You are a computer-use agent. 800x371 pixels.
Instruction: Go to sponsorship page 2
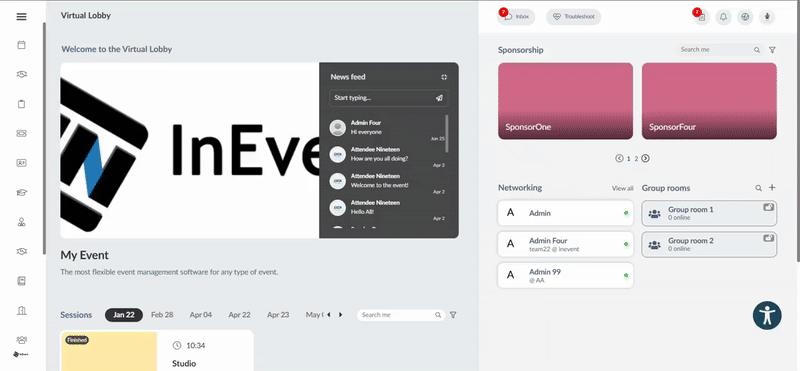pos(636,159)
